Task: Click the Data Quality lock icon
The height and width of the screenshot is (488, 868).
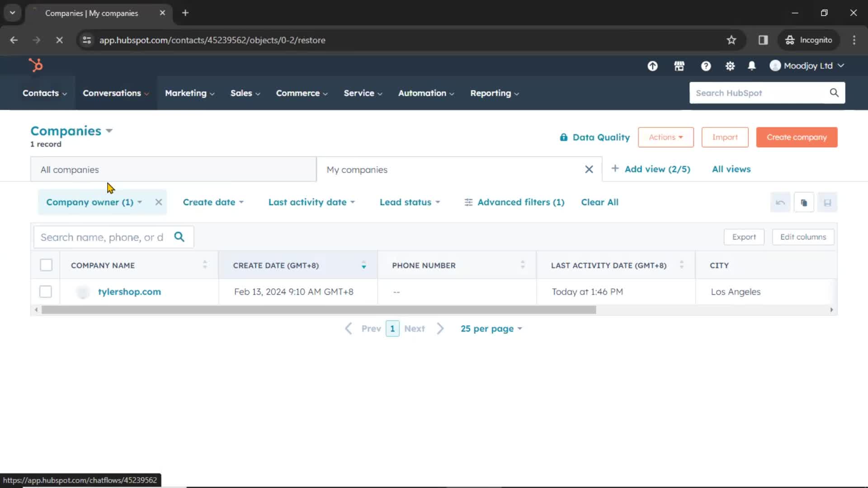Action: (x=563, y=137)
